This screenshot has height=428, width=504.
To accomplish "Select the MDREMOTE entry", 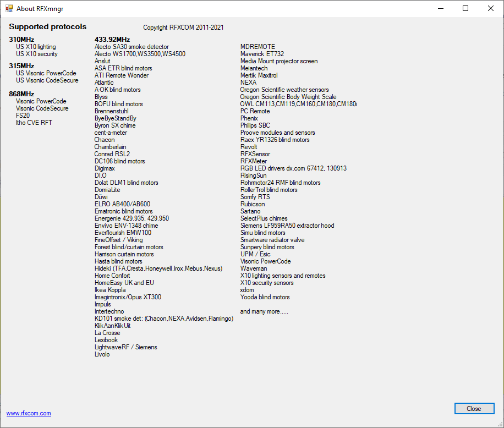I will [x=258, y=47].
